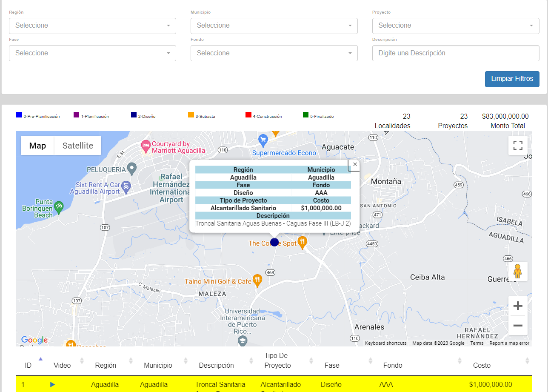Click the sort arrow on the ID column
The height and width of the screenshot is (392, 548).
click(x=41, y=359)
